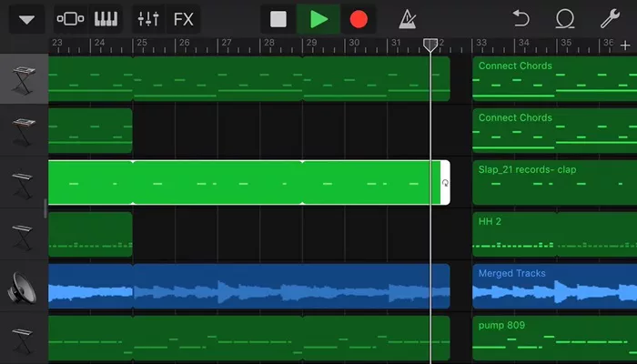Screen dimensions: 637x364
Task: Select blue audio region between bars 25-32
Action: tap(292, 287)
